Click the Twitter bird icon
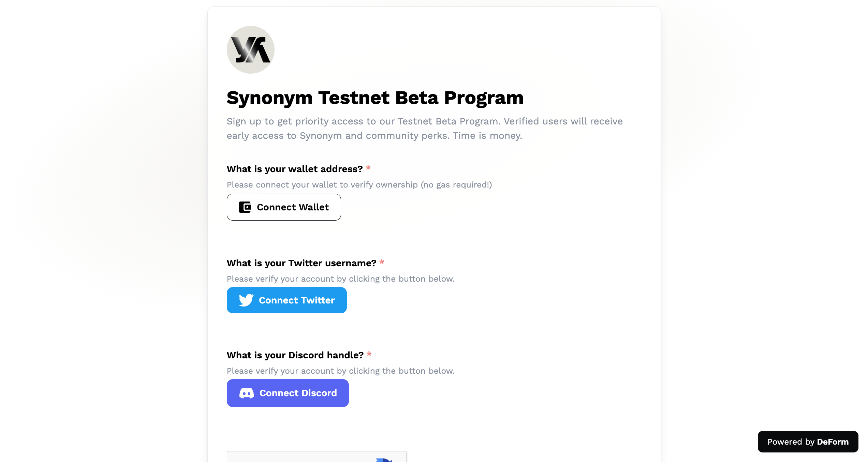The width and height of the screenshot is (868, 462). [x=246, y=300]
